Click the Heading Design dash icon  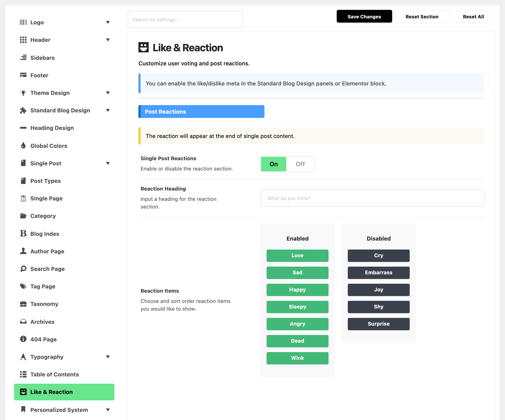click(x=23, y=128)
